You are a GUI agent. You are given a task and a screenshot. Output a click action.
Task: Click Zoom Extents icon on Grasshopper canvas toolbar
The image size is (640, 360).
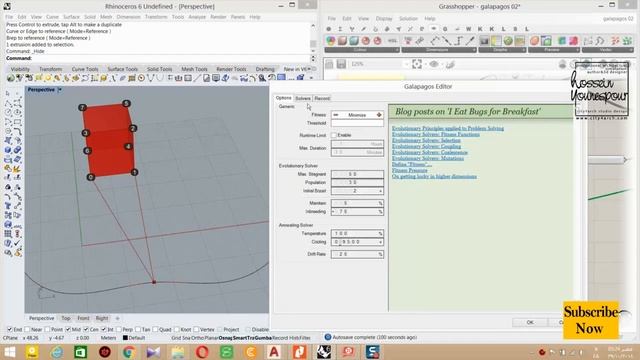[417, 64]
